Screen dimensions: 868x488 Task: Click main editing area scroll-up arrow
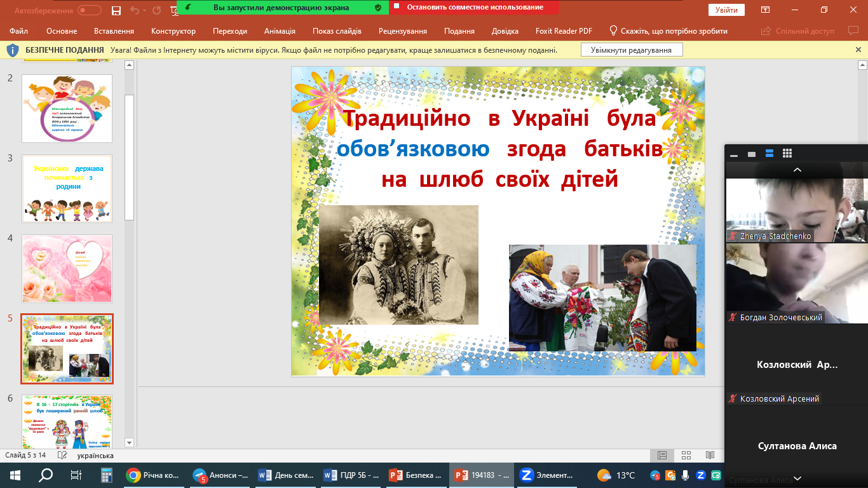863,65
